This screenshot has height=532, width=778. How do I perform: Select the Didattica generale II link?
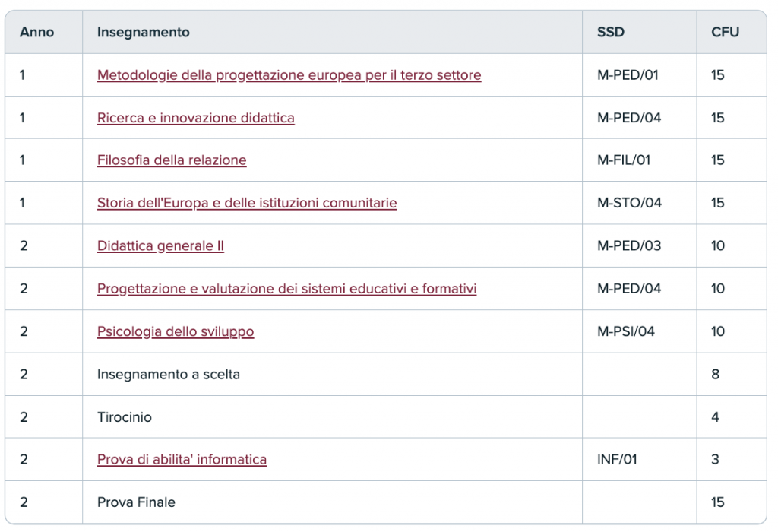(160, 246)
